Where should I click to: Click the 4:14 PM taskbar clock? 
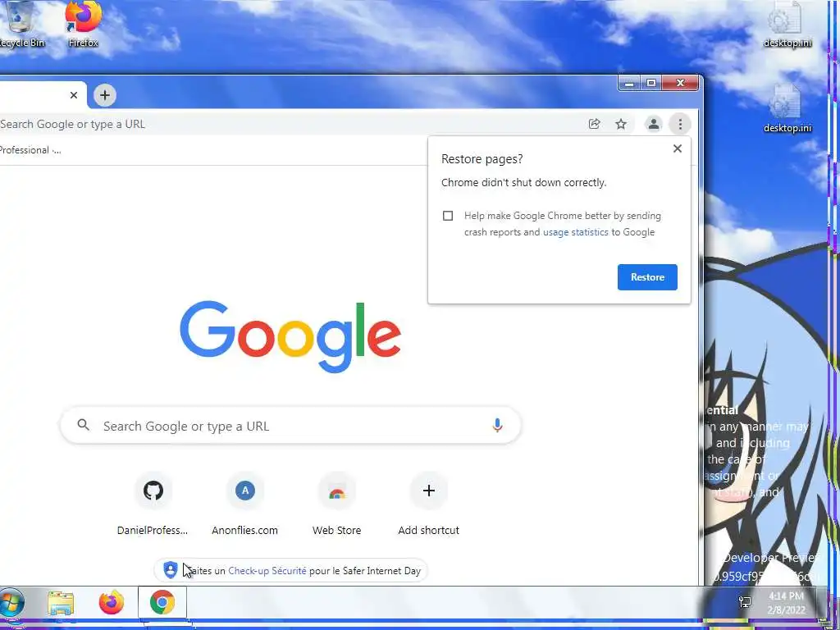786,603
